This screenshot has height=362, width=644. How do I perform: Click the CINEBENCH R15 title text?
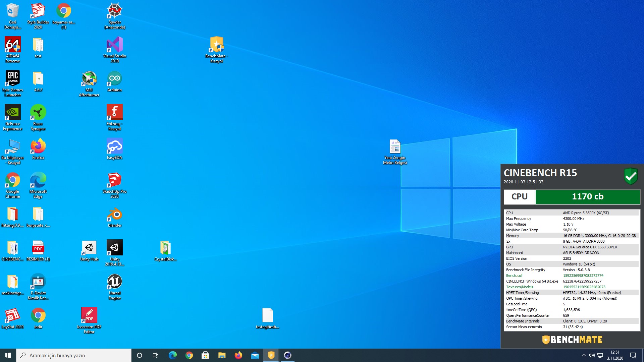540,173
